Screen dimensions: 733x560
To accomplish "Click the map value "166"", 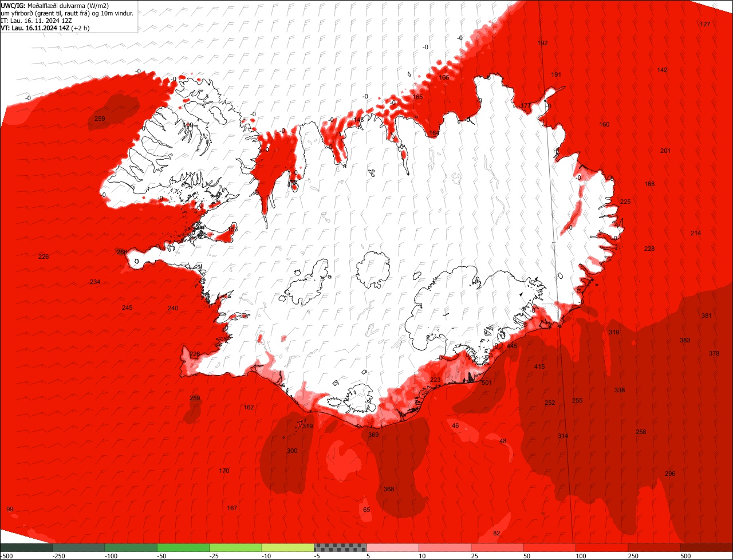I will (x=444, y=77).
